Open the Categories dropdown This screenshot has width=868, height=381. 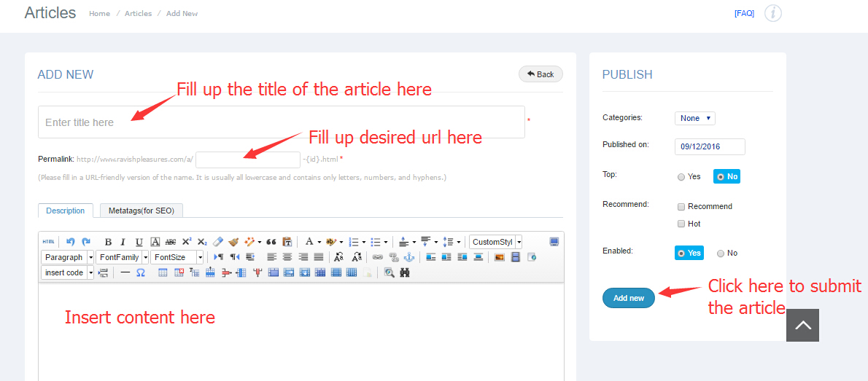tap(694, 118)
